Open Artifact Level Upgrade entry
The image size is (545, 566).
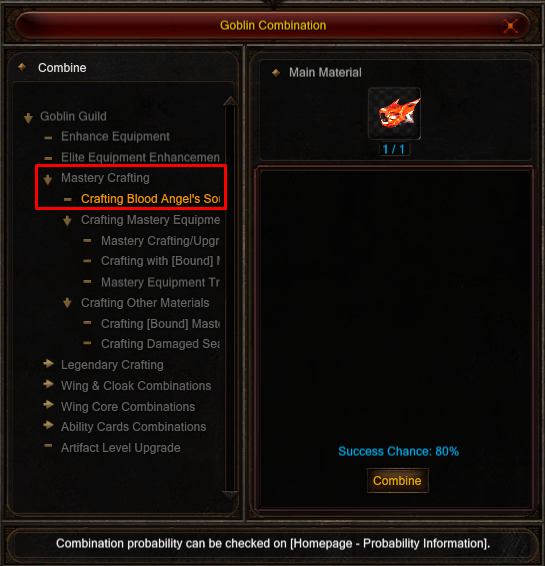pos(121,448)
